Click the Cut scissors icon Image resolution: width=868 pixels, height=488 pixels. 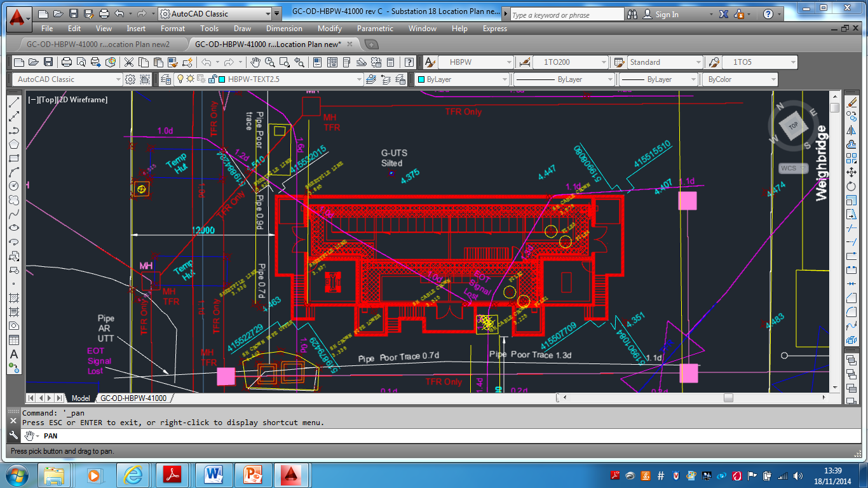[x=129, y=62]
